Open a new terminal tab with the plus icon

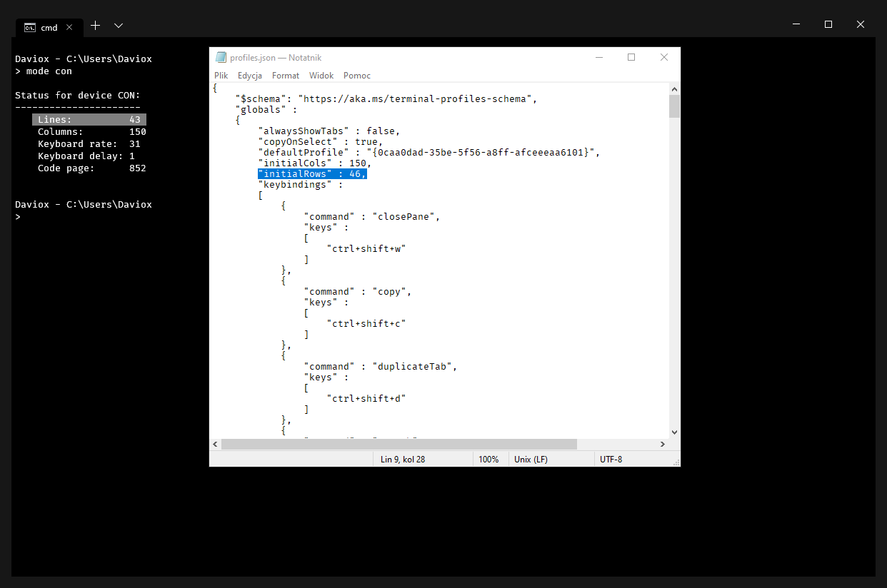pyautogui.click(x=95, y=26)
